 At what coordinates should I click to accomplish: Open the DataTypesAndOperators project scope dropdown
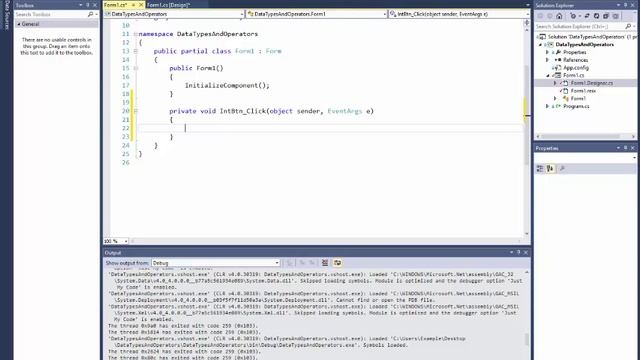[x=242, y=14]
